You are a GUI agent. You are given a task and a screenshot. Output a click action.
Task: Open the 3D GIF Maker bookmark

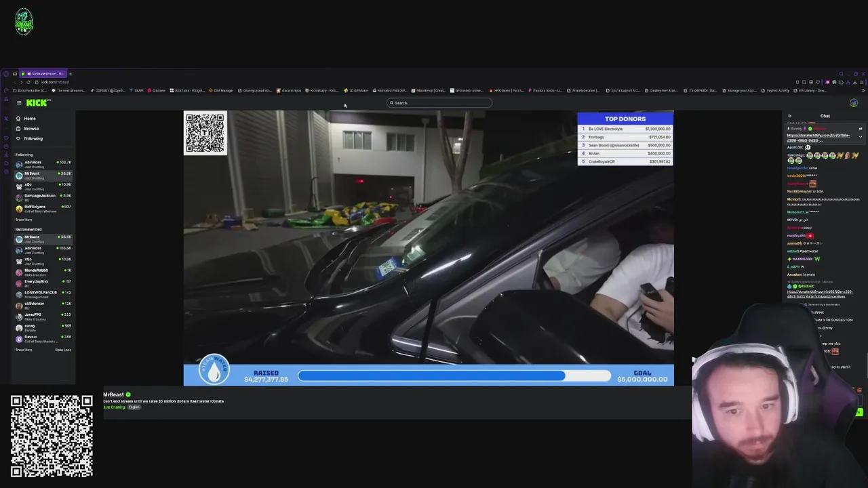pos(356,91)
